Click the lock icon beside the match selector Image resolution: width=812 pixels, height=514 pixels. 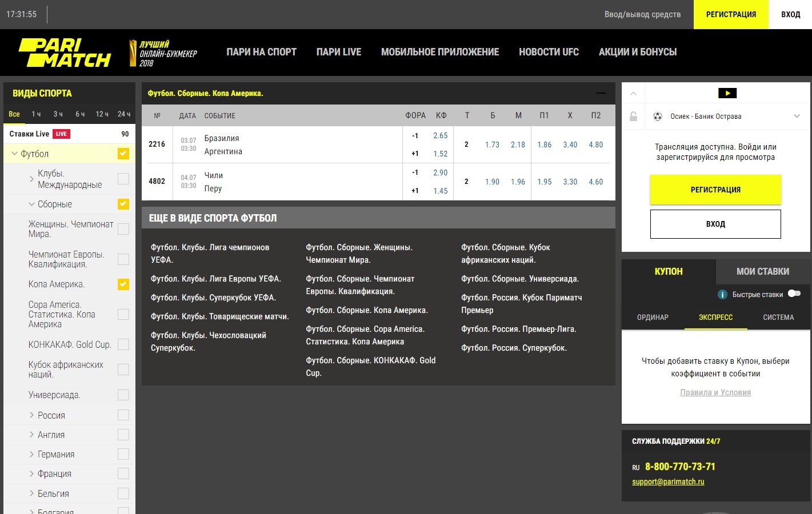(x=633, y=117)
